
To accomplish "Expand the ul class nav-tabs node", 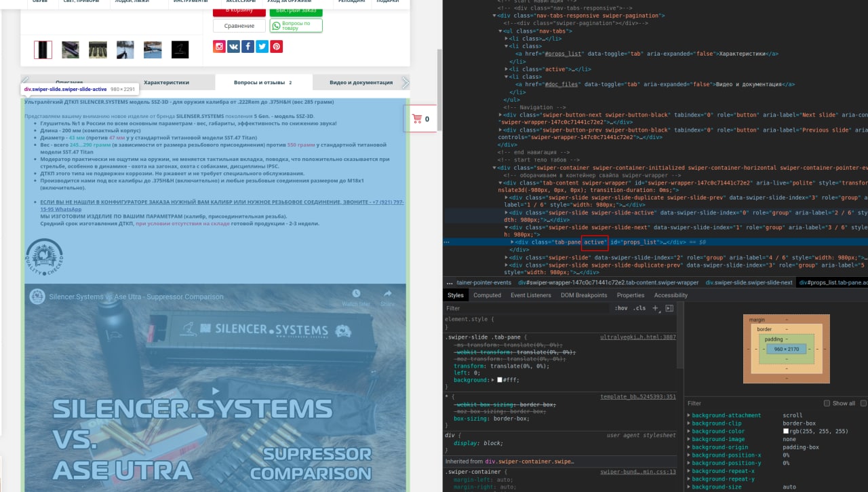I will click(x=500, y=31).
